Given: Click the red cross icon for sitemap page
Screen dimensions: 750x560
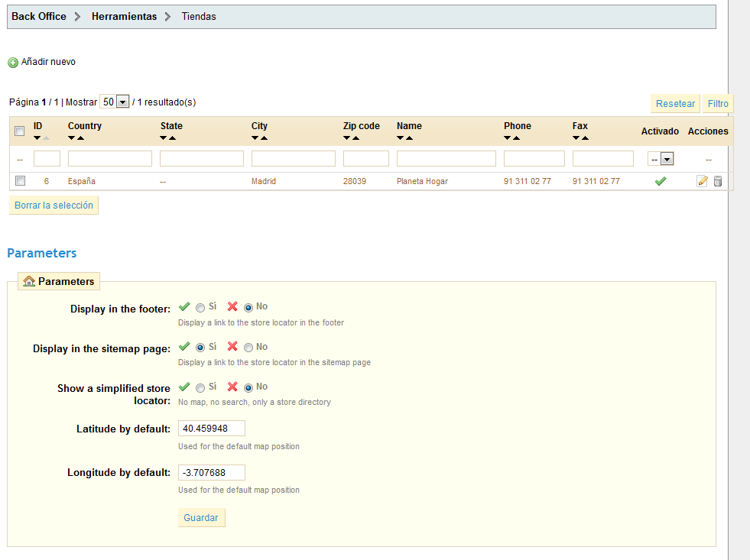Looking at the screenshot, I should pyautogui.click(x=232, y=346).
